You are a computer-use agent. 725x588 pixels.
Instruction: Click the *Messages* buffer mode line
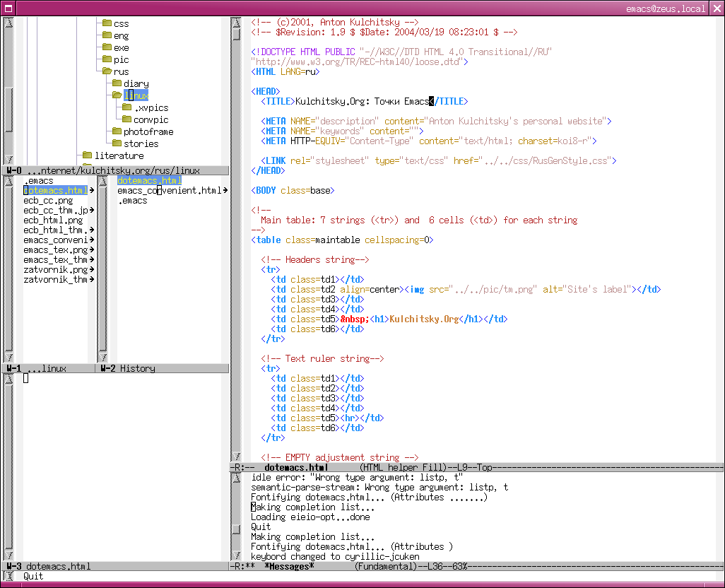click(288, 566)
